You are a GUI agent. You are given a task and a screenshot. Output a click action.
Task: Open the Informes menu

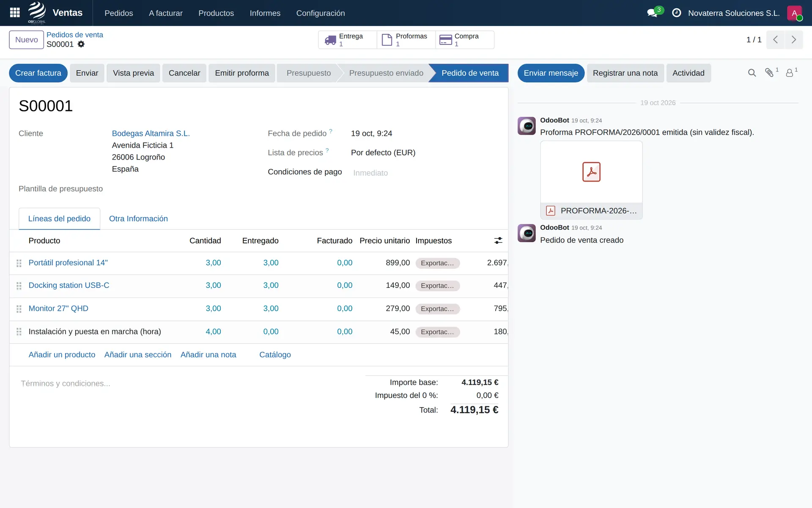click(265, 13)
